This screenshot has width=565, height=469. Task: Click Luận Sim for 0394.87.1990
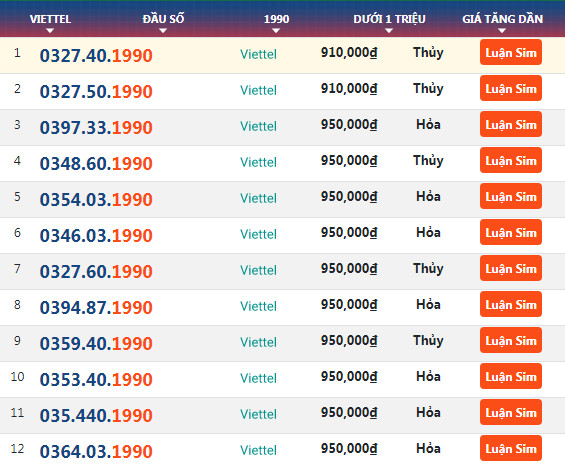coord(511,304)
